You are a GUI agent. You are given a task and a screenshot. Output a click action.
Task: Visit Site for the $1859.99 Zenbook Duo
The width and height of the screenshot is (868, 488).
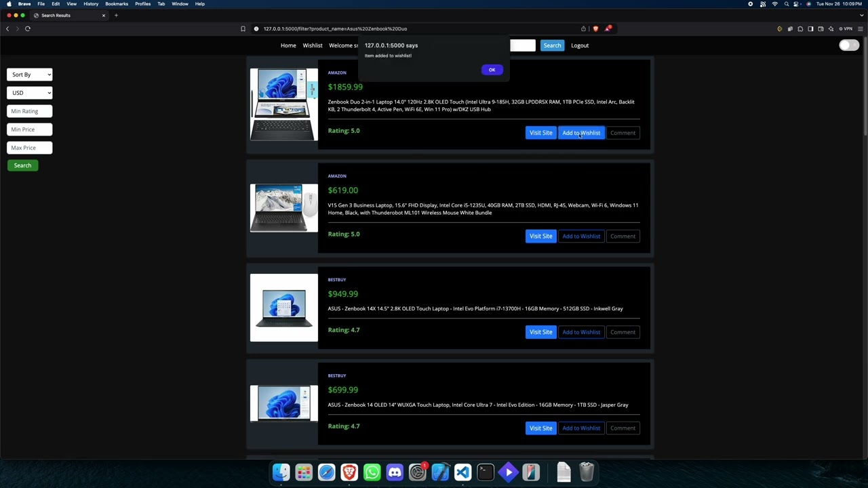pos(540,133)
